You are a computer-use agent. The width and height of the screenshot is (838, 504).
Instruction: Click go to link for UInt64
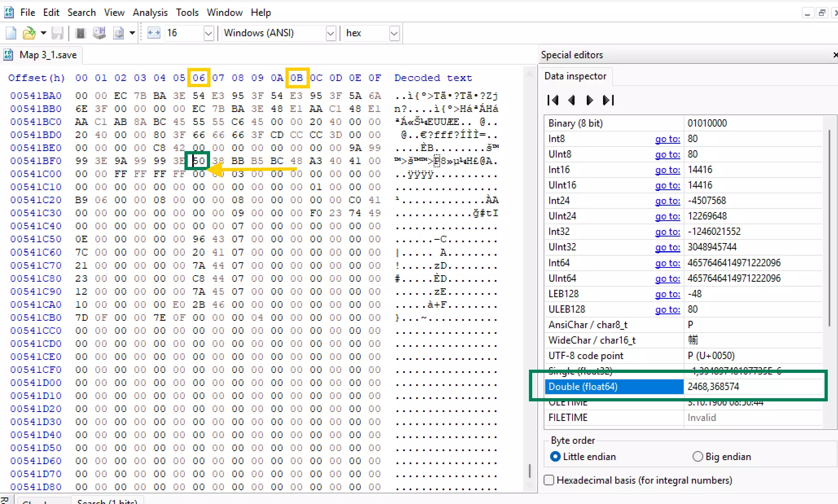(x=667, y=278)
